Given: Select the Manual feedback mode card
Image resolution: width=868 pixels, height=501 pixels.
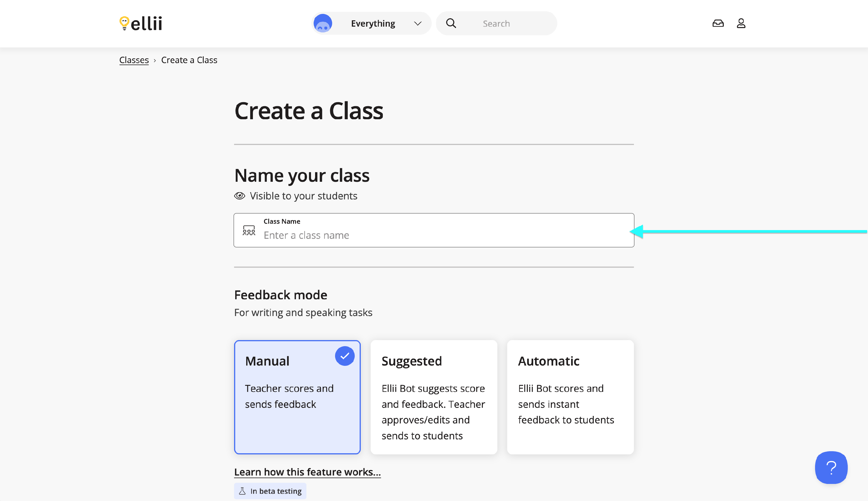Looking at the screenshot, I should pyautogui.click(x=297, y=397).
